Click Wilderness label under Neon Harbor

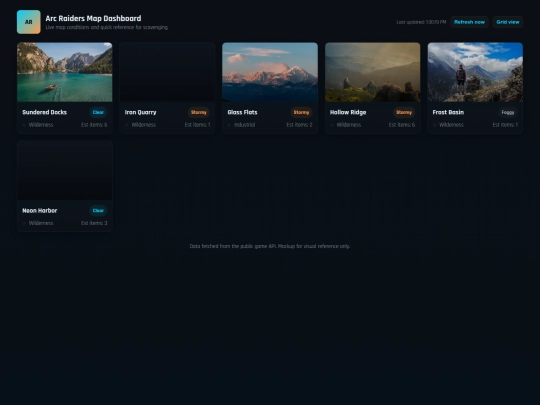click(41, 223)
